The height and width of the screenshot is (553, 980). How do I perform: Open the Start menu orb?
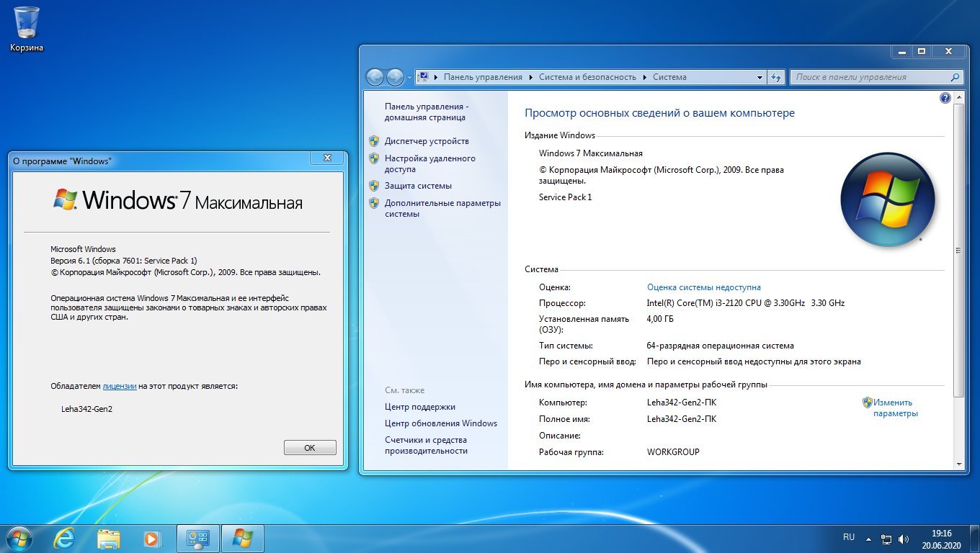18,539
